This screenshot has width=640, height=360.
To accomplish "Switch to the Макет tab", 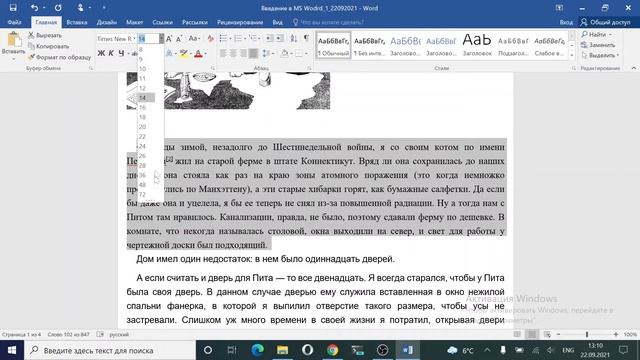I will click(134, 22).
